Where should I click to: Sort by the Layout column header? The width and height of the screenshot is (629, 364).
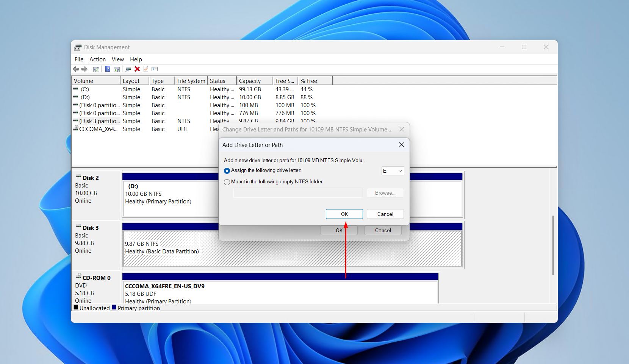pos(135,81)
